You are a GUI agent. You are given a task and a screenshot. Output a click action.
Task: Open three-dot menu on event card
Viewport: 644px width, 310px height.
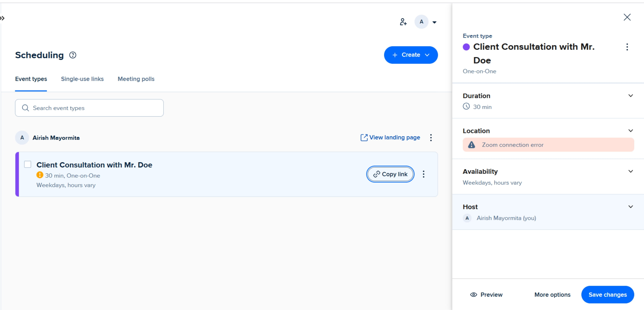point(423,174)
